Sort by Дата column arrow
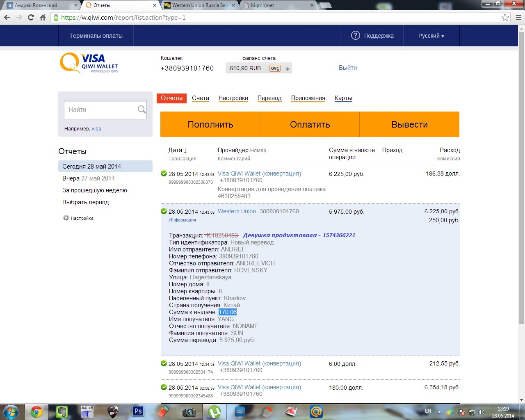This screenshot has height=420, width=525. 185,151
